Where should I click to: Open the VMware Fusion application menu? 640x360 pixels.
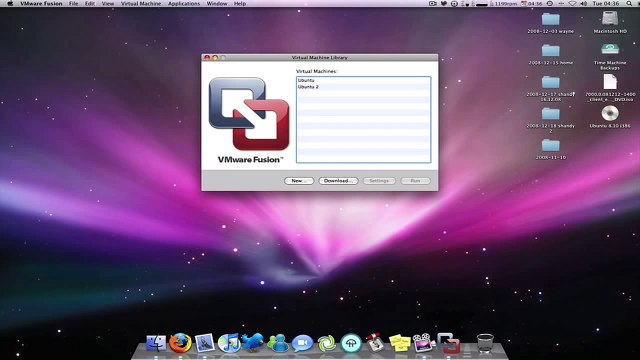[41, 3]
